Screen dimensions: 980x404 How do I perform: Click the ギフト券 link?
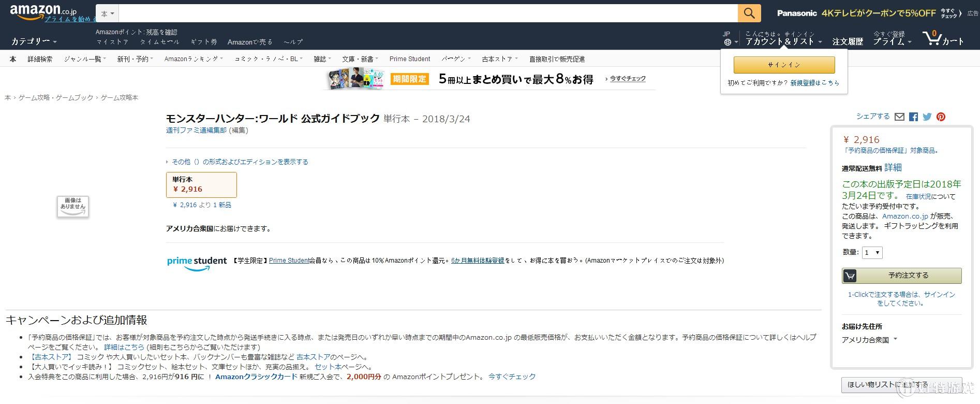pos(203,42)
